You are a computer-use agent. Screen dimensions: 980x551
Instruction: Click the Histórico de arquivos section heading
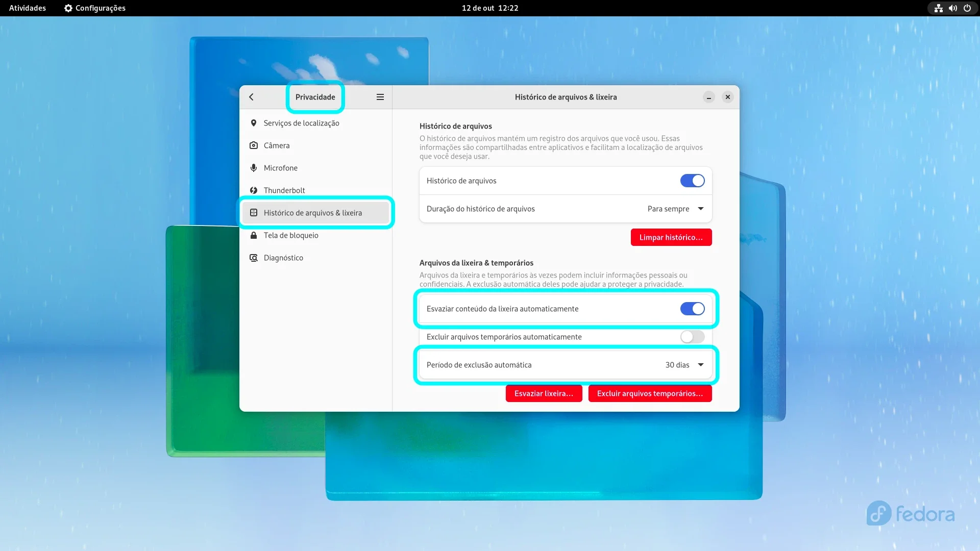456,126
